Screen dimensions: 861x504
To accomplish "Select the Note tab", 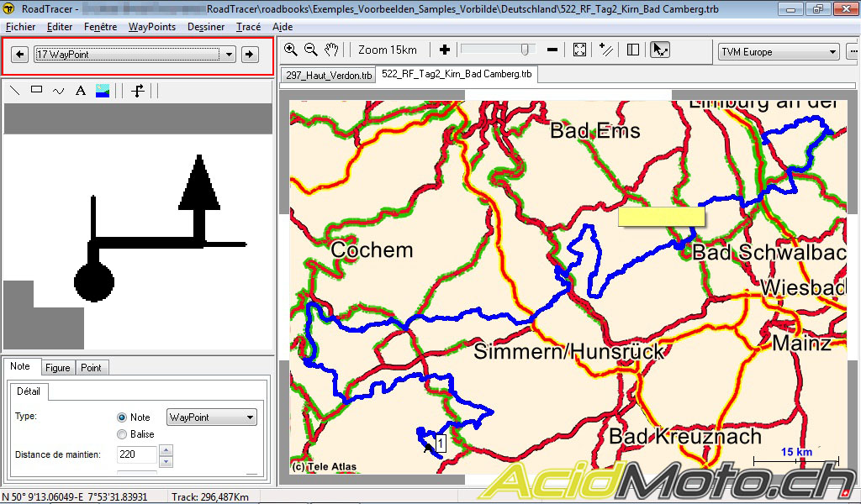I will (20, 366).
